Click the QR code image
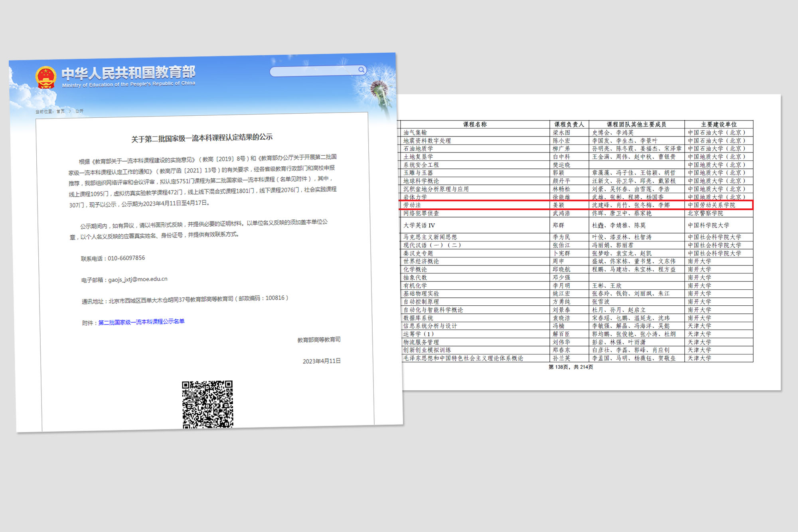This screenshot has height=532, width=798. tap(207, 404)
